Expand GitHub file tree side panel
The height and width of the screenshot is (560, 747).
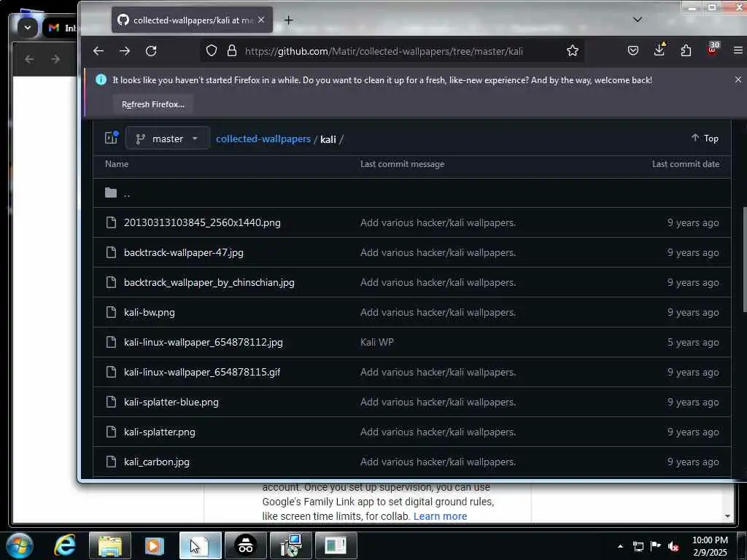tap(112, 138)
